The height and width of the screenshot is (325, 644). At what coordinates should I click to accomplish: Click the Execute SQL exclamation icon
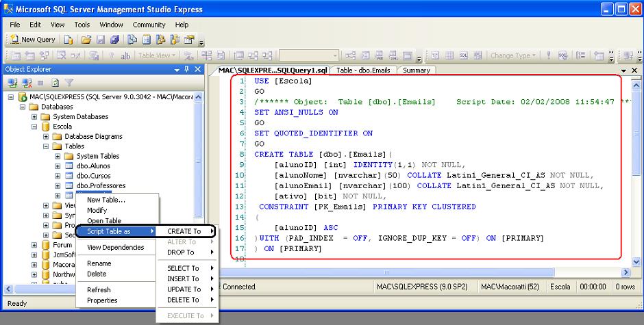548,55
